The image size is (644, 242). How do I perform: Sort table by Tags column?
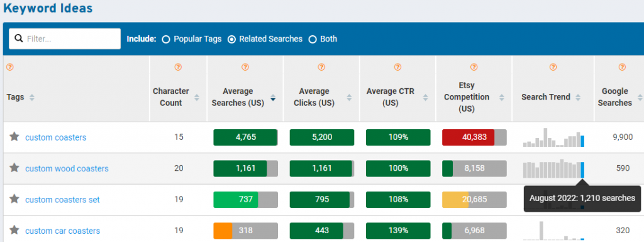32,98
